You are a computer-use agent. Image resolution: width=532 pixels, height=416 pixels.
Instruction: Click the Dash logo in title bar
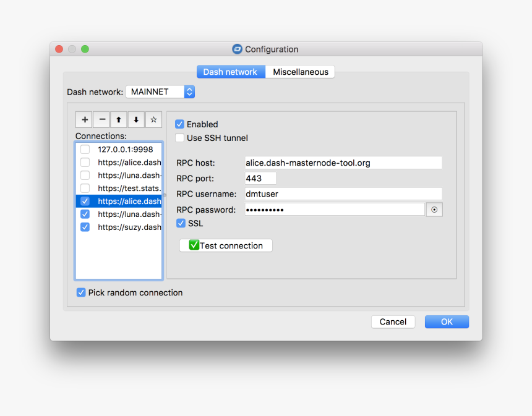(237, 49)
